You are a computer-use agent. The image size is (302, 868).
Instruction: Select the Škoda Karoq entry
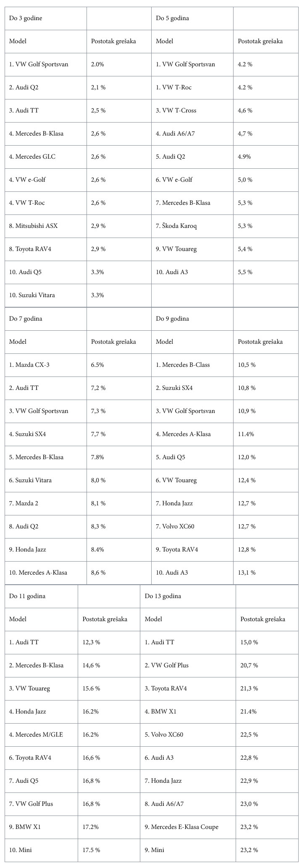click(x=176, y=226)
